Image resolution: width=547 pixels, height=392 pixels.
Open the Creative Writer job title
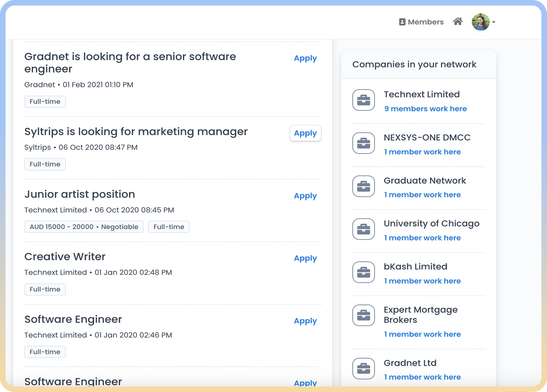pyautogui.click(x=65, y=257)
